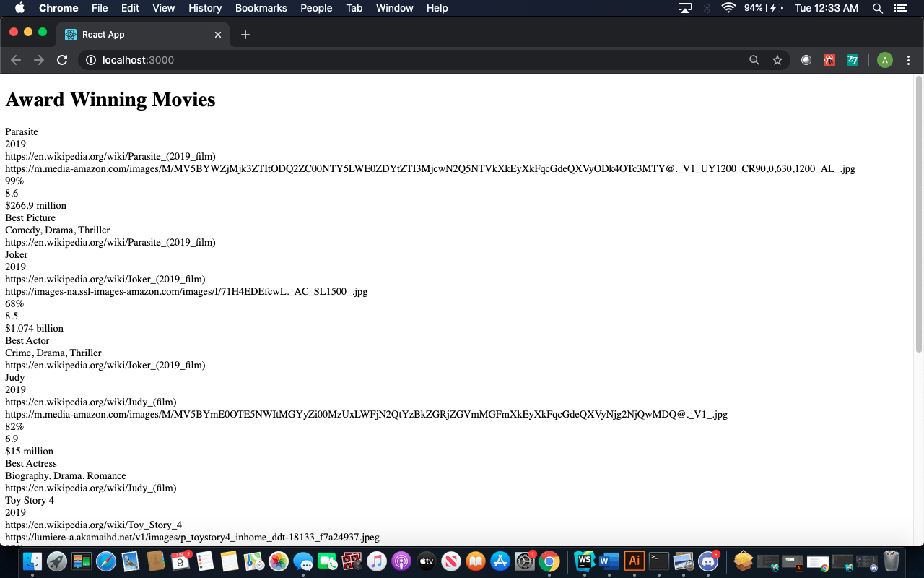Viewport: 924px width, 578px height.
Task: Open the AirPlay display menu icon
Action: (x=685, y=8)
